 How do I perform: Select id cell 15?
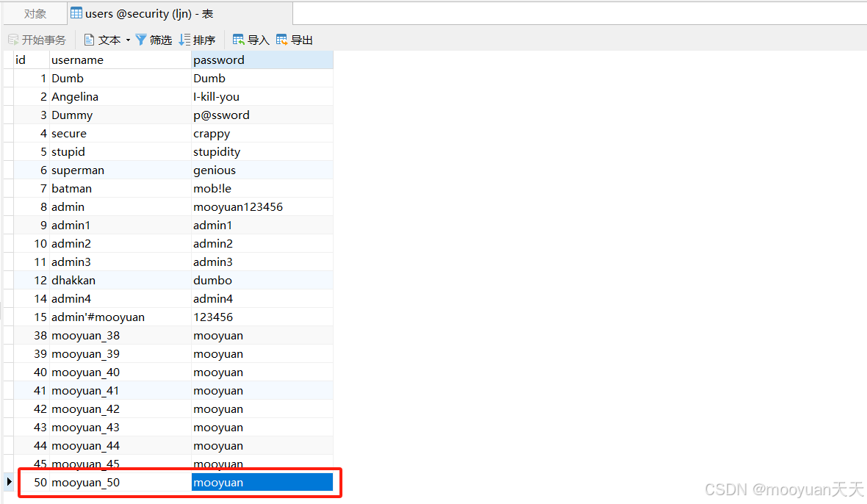pyautogui.click(x=32, y=317)
